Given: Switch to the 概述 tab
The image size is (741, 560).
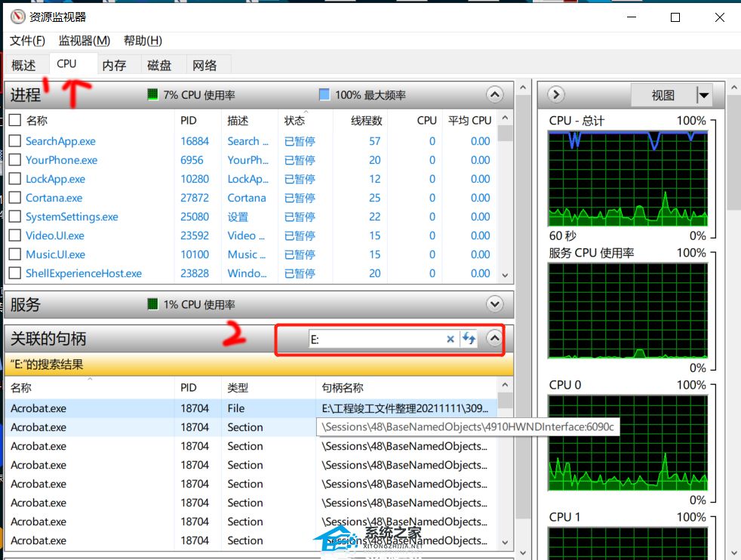Looking at the screenshot, I should [23, 65].
